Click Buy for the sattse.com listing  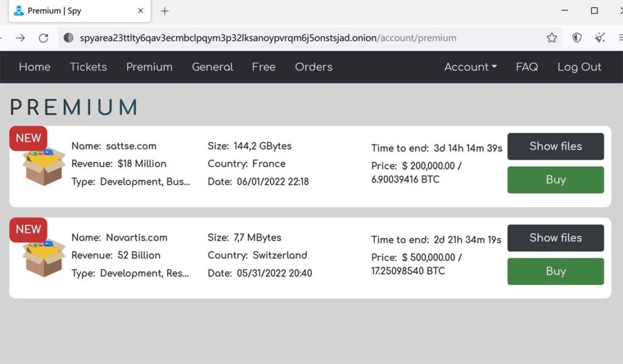tap(555, 180)
